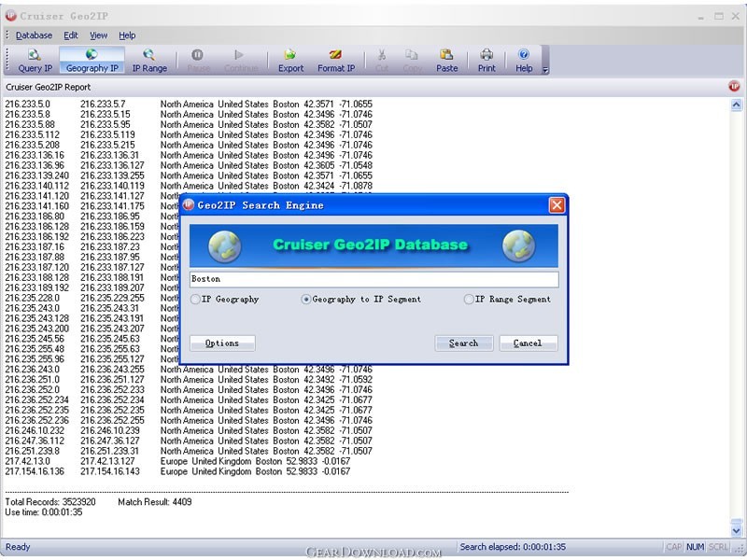Click the search text field containing Boston
747x560 pixels.
[x=374, y=279]
